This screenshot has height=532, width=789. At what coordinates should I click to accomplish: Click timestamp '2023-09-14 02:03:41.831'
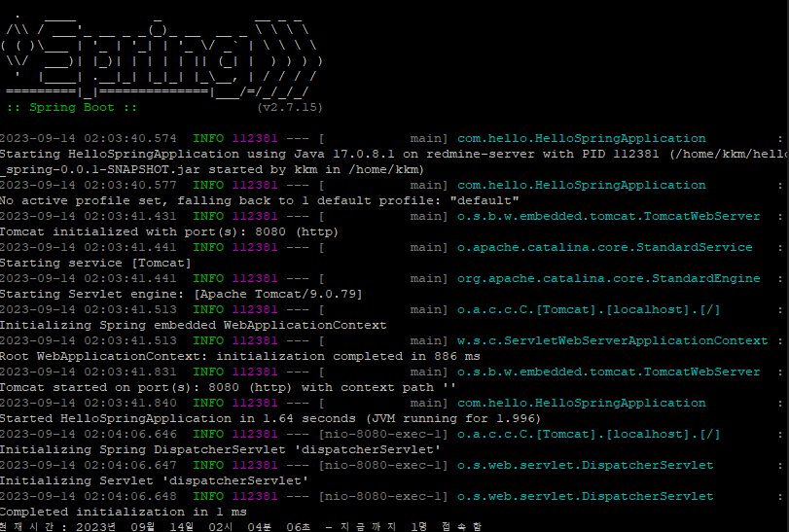click(x=89, y=372)
